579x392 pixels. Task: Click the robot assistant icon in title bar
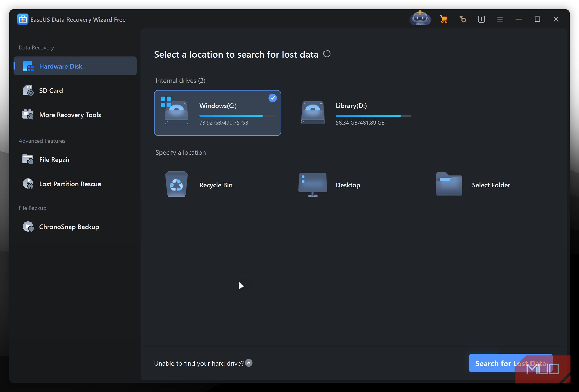420,18
